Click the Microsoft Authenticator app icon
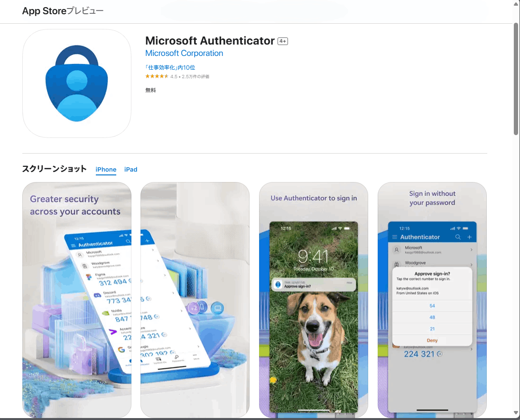Screen dimensions: 520x420 pyautogui.click(x=76, y=83)
